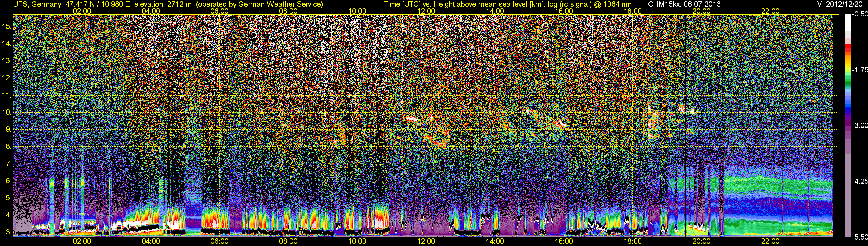Click the '02:00' label on the top time axis
The image size is (868, 246).
pyautogui.click(x=82, y=11)
